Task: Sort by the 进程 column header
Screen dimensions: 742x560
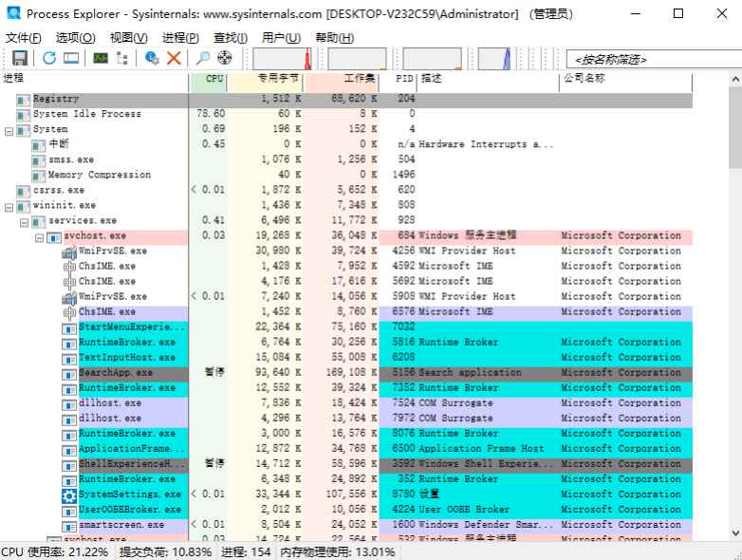Action: 95,83
